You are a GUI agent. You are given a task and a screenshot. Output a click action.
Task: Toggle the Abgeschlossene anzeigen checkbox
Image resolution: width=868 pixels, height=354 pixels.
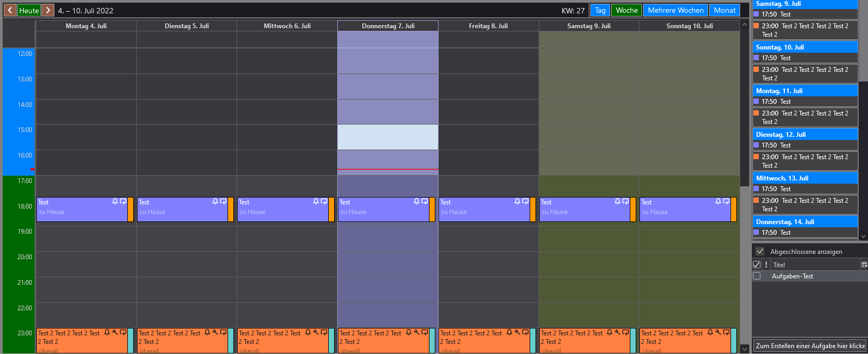pyautogui.click(x=760, y=251)
